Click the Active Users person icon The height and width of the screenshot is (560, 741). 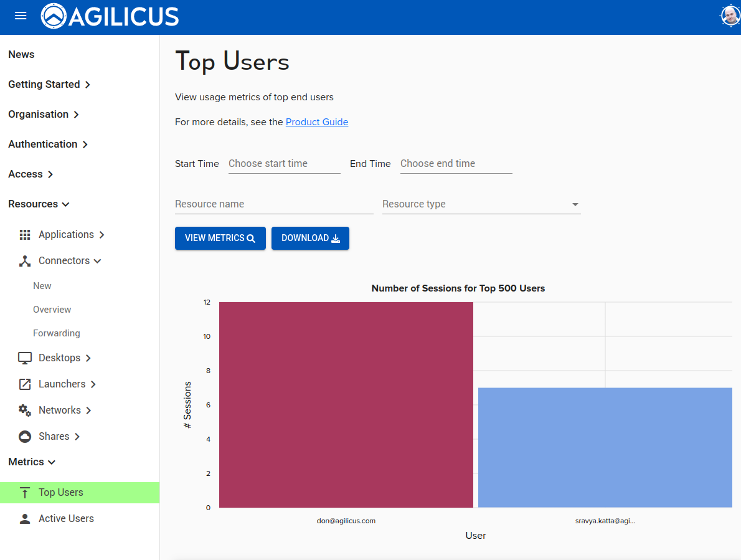pyautogui.click(x=25, y=519)
